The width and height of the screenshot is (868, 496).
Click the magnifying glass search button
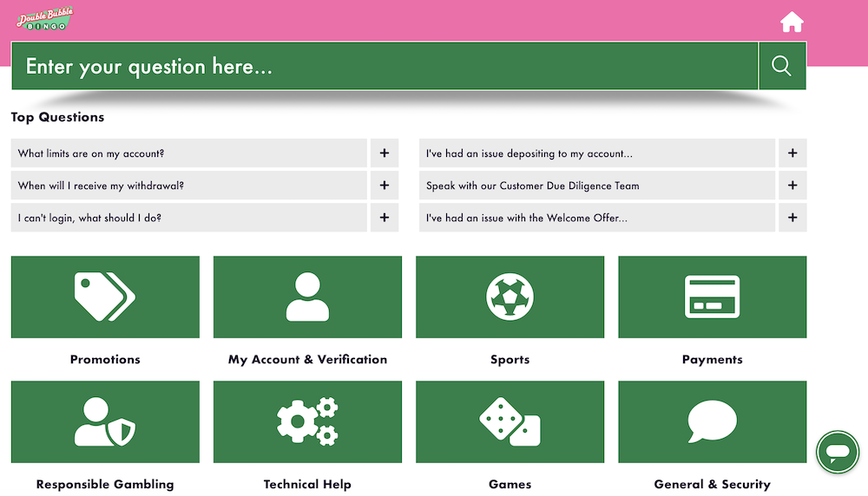pos(782,66)
